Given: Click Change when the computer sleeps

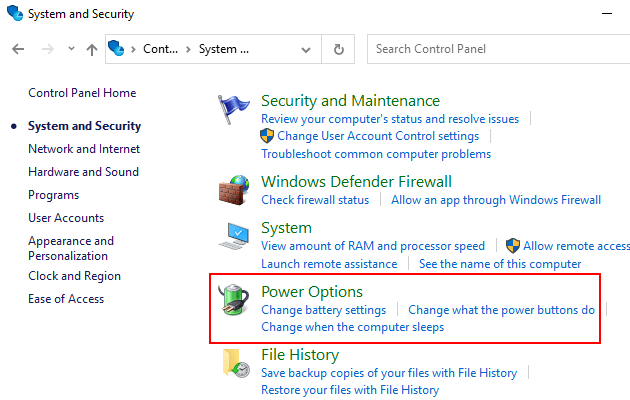Looking at the screenshot, I should click(x=353, y=327).
